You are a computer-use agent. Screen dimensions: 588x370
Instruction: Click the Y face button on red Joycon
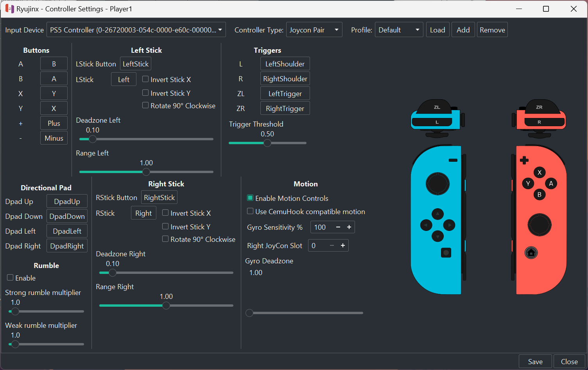coord(528,183)
